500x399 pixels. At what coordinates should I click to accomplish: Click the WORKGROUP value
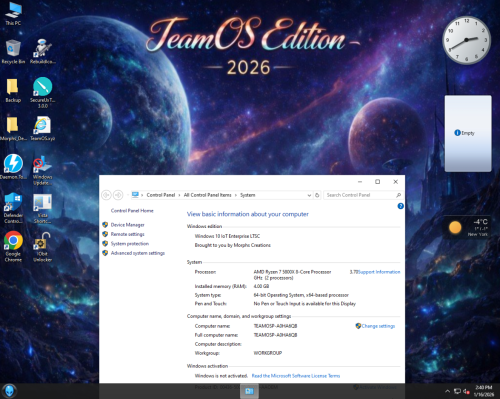pyautogui.click(x=268, y=353)
